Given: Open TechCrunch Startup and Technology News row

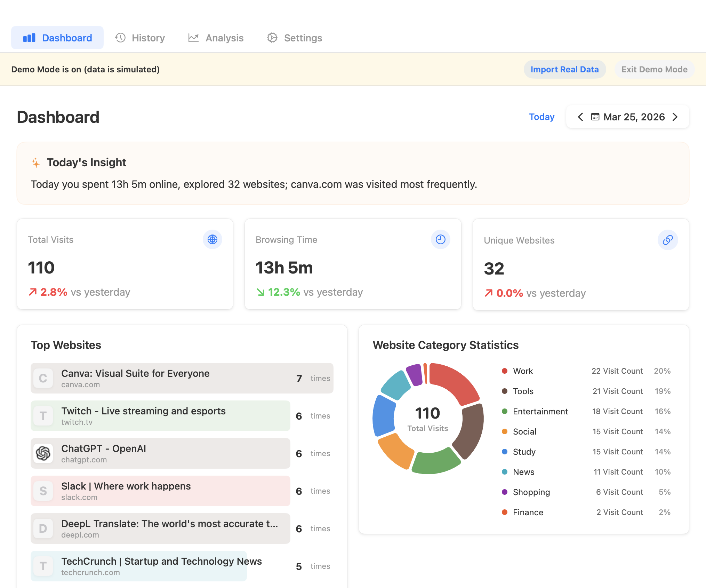Looking at the screenshot, I should coord(182,566).
